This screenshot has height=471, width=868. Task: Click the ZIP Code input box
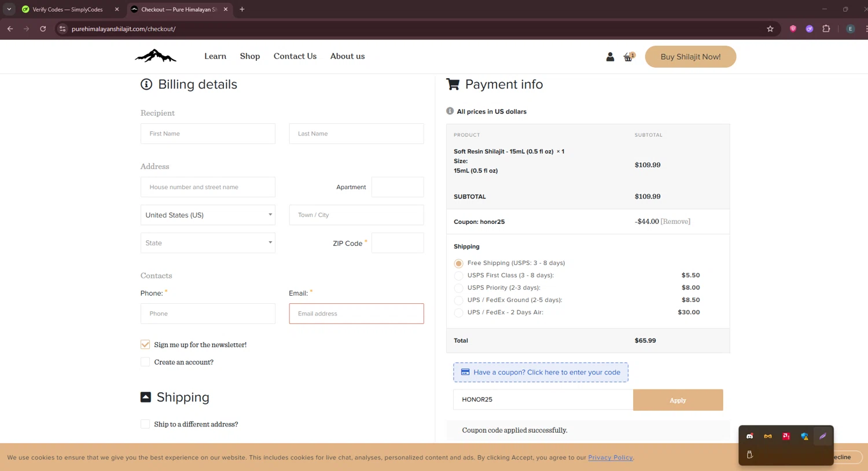click(x=398, y=243)
